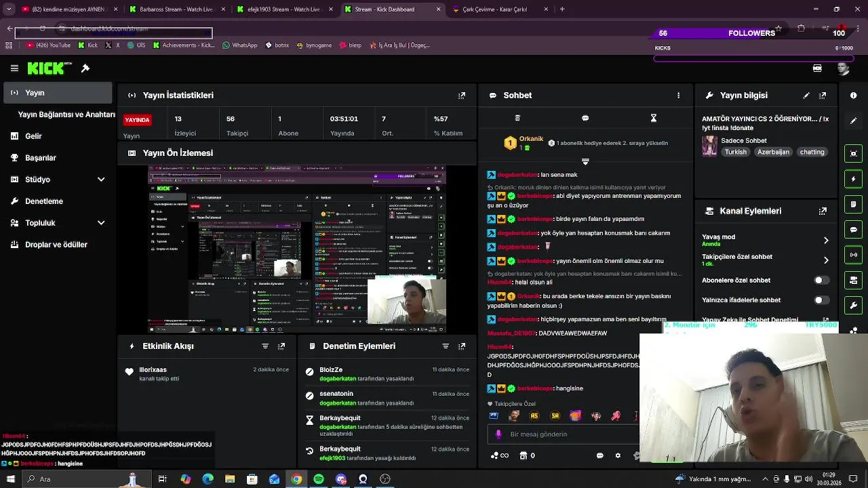868x488 pixels.
Task: Open filter in Etkinlik Akışı panel
Action: click(265, 346)
